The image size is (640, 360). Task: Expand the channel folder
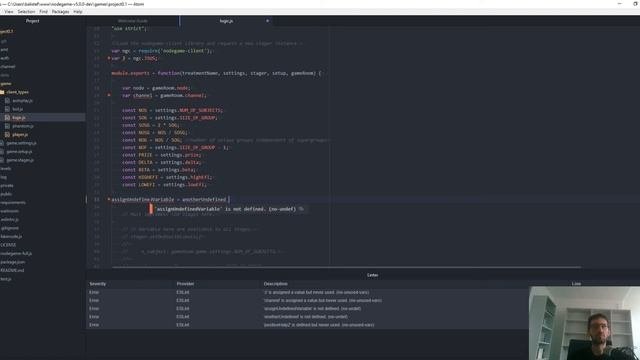[8, 67]
